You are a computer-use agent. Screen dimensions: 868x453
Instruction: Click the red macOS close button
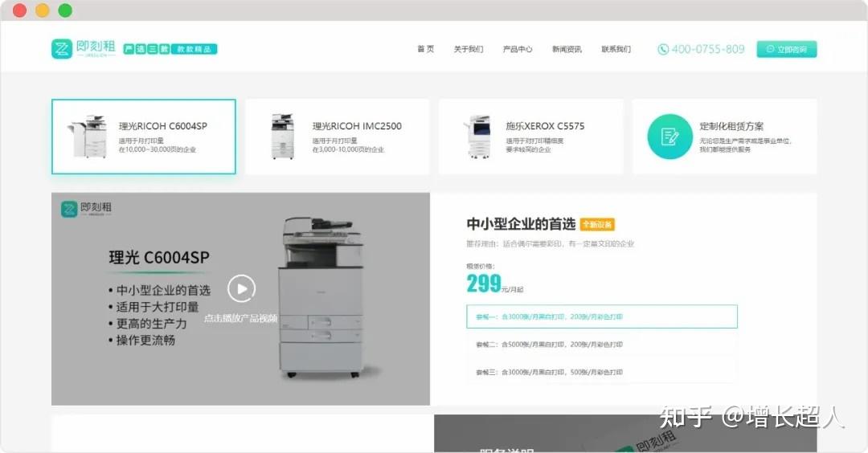(19, 10)
